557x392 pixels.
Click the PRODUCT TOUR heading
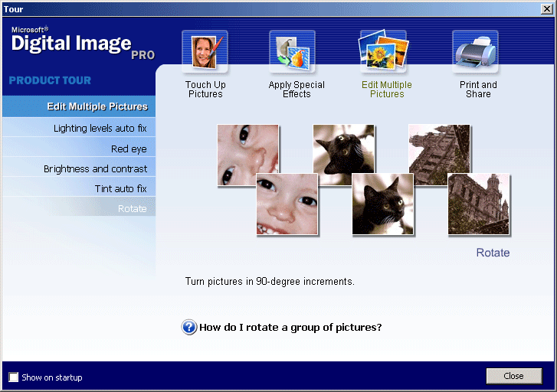[x=50, y=80]
